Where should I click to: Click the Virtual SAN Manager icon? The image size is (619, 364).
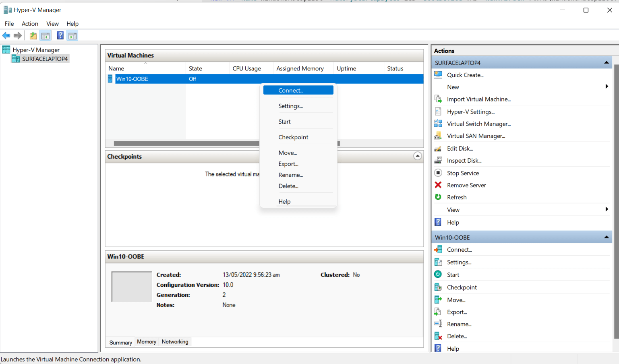click(438, 136)
